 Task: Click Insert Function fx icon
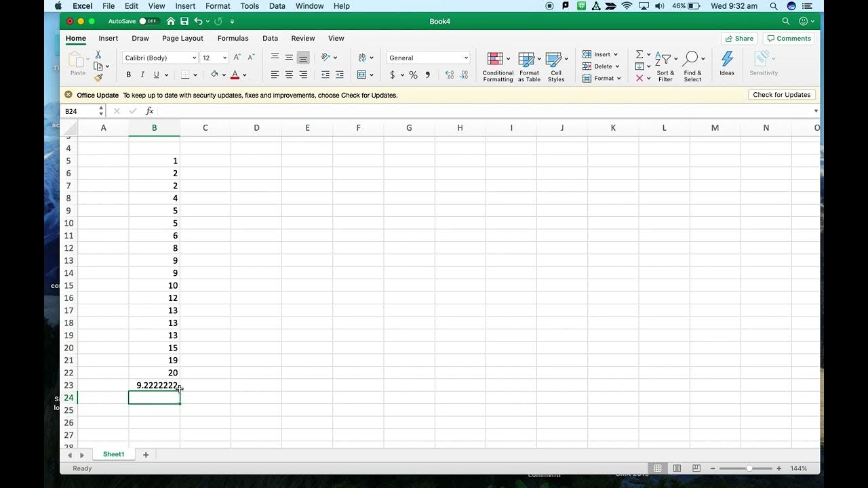pos(150,111)
